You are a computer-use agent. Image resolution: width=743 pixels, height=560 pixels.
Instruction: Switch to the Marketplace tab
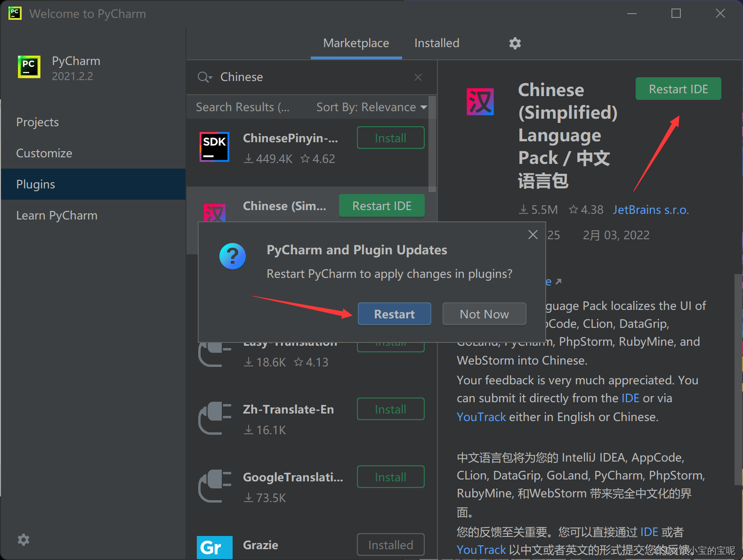(356, 43)
